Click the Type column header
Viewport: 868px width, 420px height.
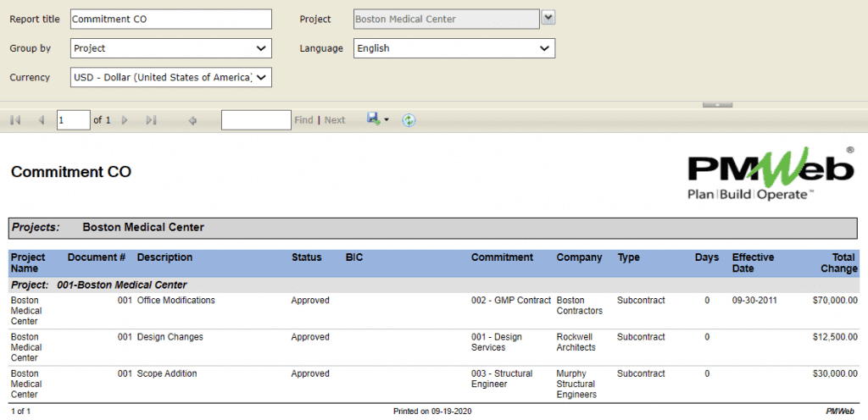[x=628, y=257]
